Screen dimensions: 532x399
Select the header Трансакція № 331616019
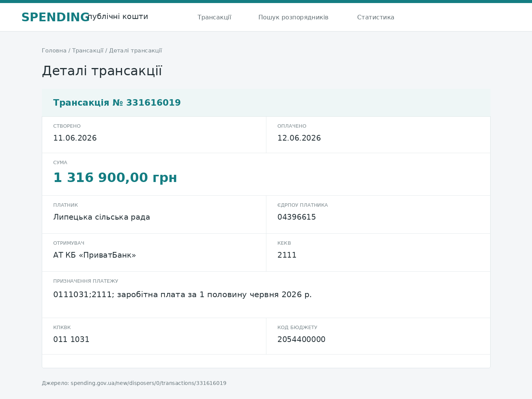pos(117,103)
